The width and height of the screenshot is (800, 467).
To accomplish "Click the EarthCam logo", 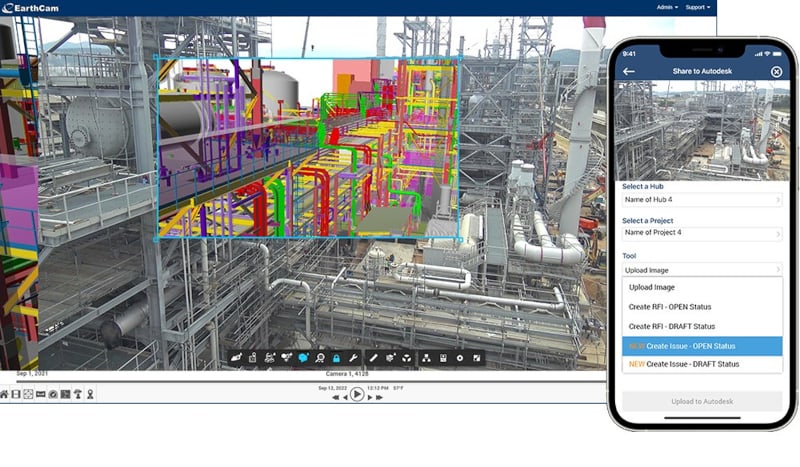I will [x=31, y=8].
